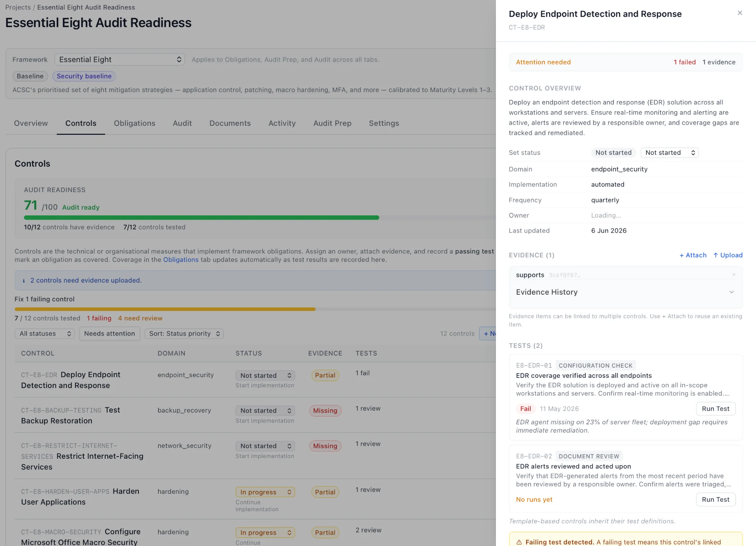The image size is (756, 546).
Task: Click the warning icon in failing test alert
Action: tap(519, 542)
